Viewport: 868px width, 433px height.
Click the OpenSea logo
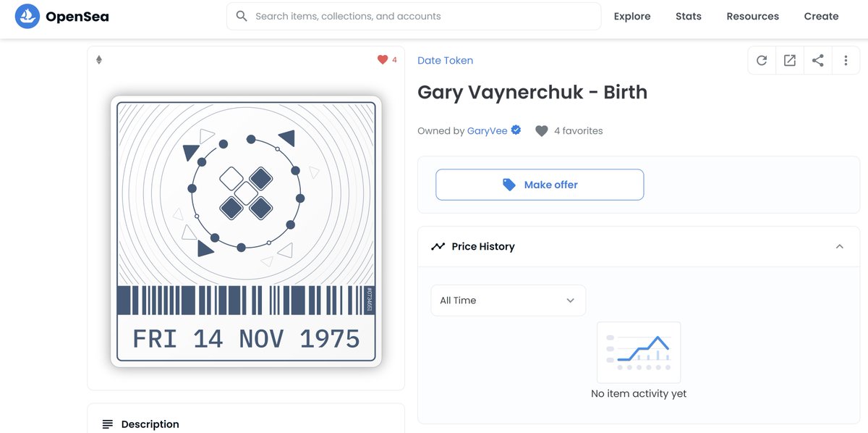point(62,16)
